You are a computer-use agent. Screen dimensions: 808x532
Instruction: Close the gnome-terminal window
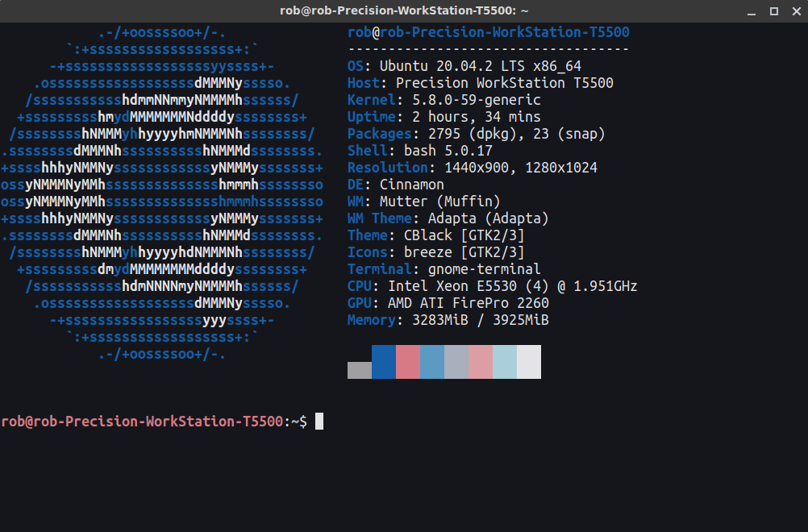coord(795,11)
